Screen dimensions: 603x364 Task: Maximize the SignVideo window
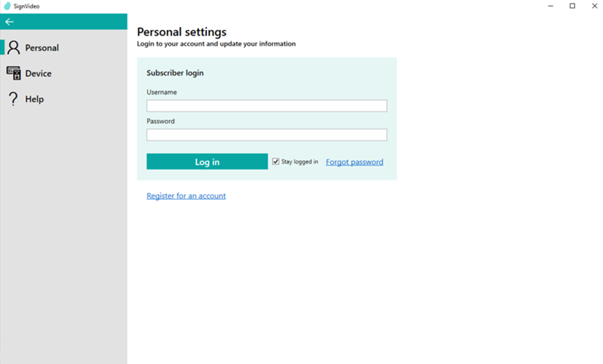[x=572, y=6]
